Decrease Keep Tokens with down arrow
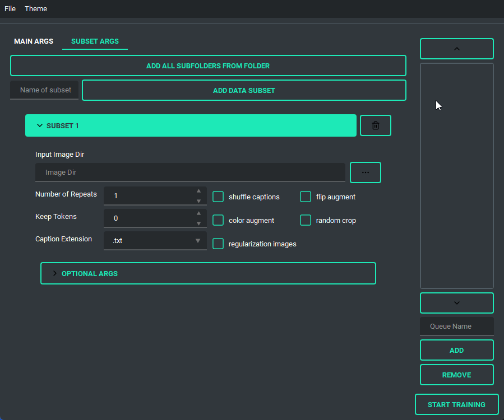504x420 pixels. (x=198, y=223)
